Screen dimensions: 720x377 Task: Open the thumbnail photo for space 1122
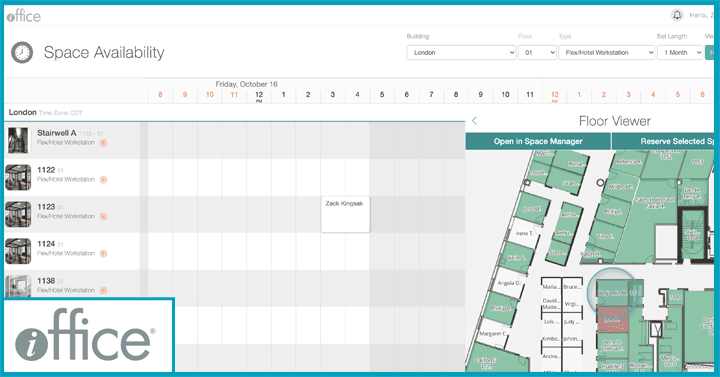pos(18,177)
